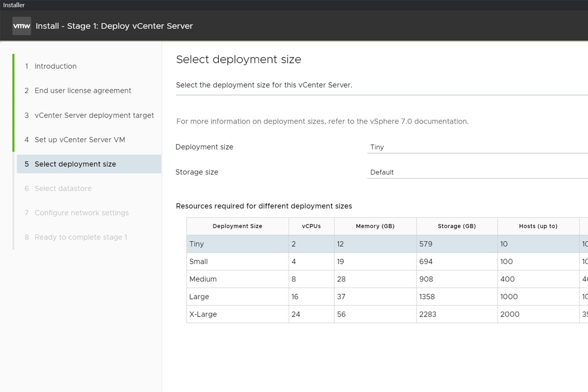Viewport: 588px width, 392px height.
Task: Click Small hosts value 100
Action: tap(507, 262)
